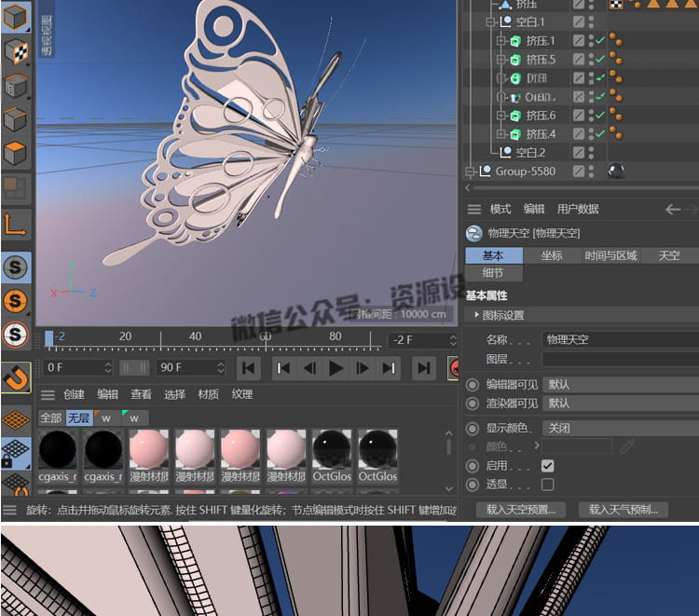Image resolution: width=699 pixels, height=616 pixels.
Task: Expand the 图标设置 section
Action: click(x=476, y=315)
